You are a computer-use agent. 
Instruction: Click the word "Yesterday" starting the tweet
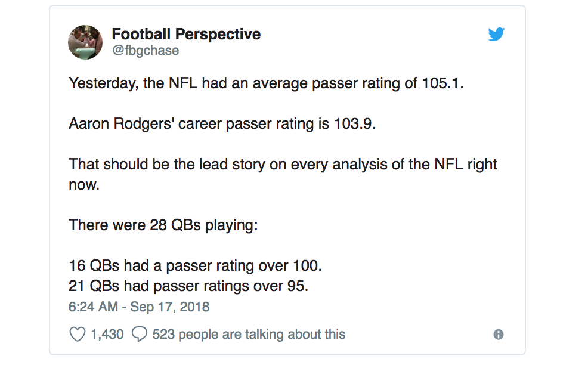point(103,83)
